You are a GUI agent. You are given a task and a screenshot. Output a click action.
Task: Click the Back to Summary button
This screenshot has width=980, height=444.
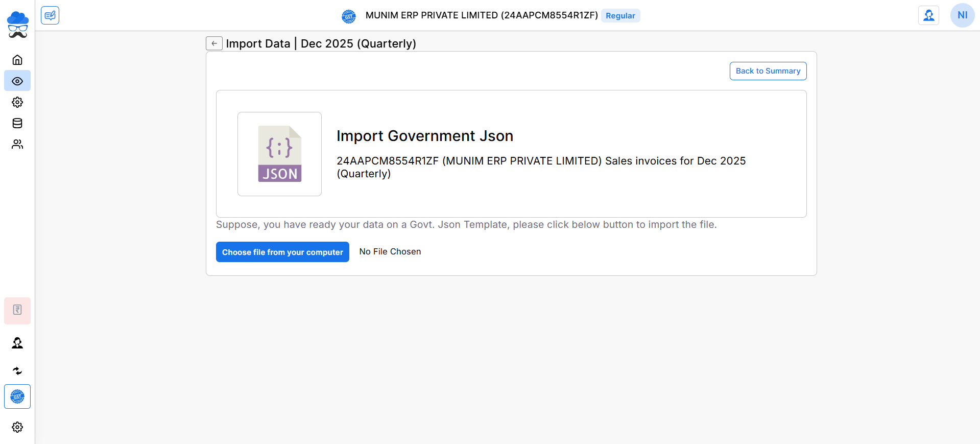[768, 71]
